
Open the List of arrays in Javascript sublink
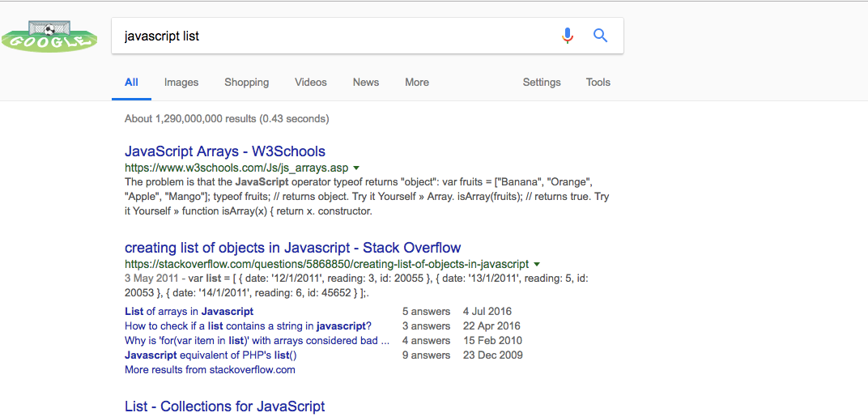tap(189, 311)
